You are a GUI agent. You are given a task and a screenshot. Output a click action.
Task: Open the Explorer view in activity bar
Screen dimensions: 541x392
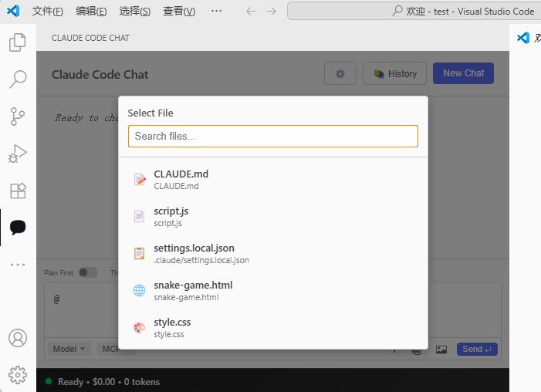(18, 42)
